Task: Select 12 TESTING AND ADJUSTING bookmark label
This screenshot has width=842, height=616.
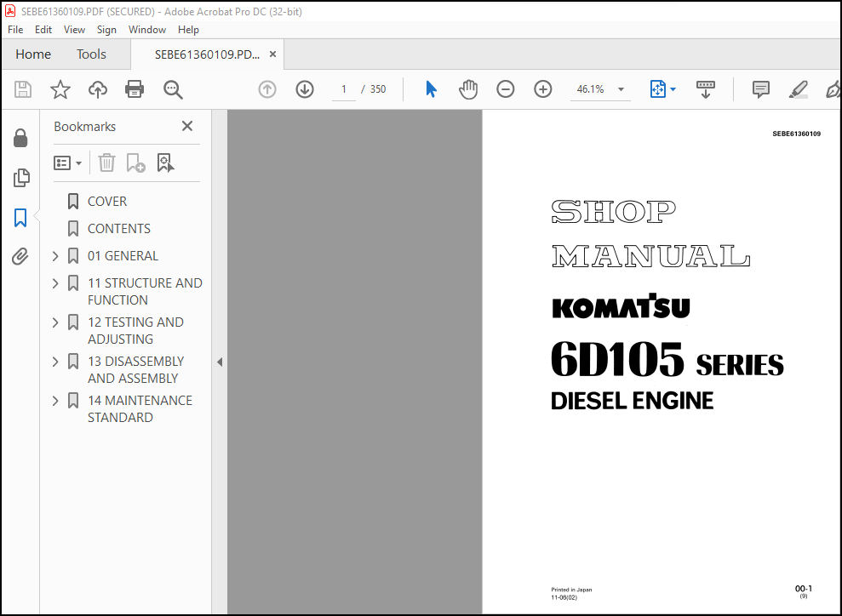Action: tap(135, 330)
